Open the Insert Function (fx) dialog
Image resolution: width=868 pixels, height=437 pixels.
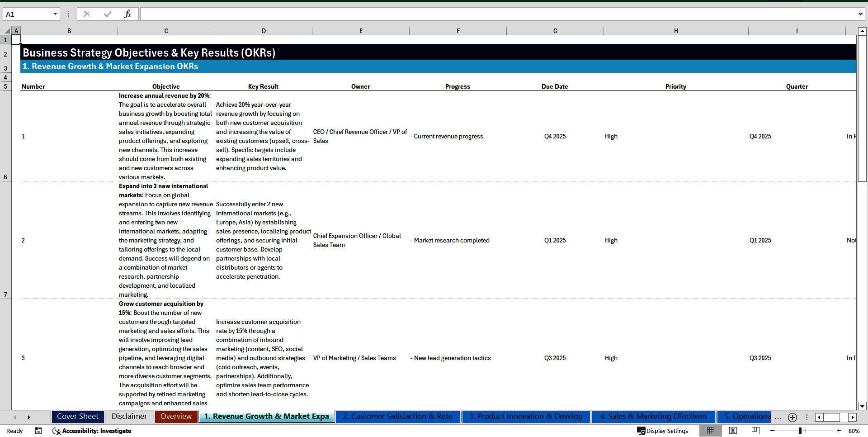pyautogui.click(x=128, y=14)
